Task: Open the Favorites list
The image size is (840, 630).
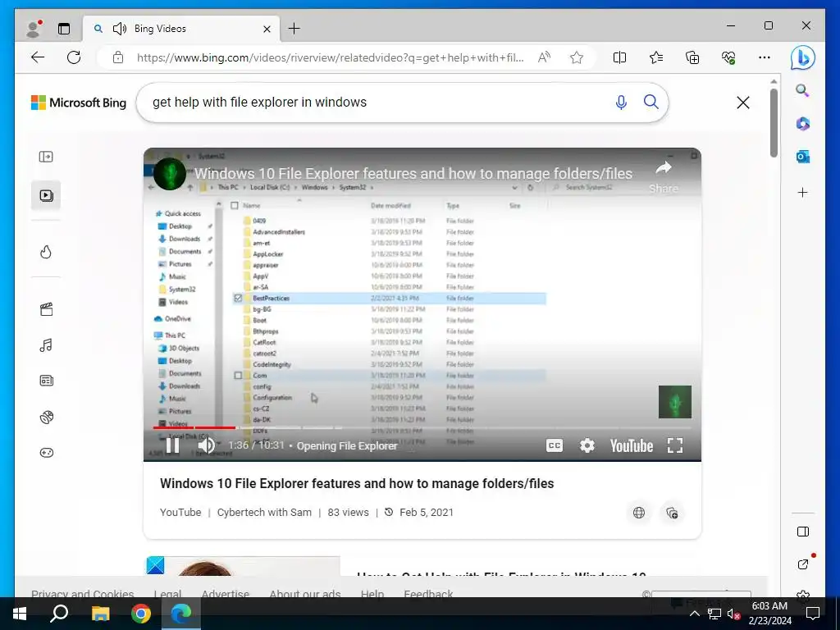Action: tap(655, 57)
